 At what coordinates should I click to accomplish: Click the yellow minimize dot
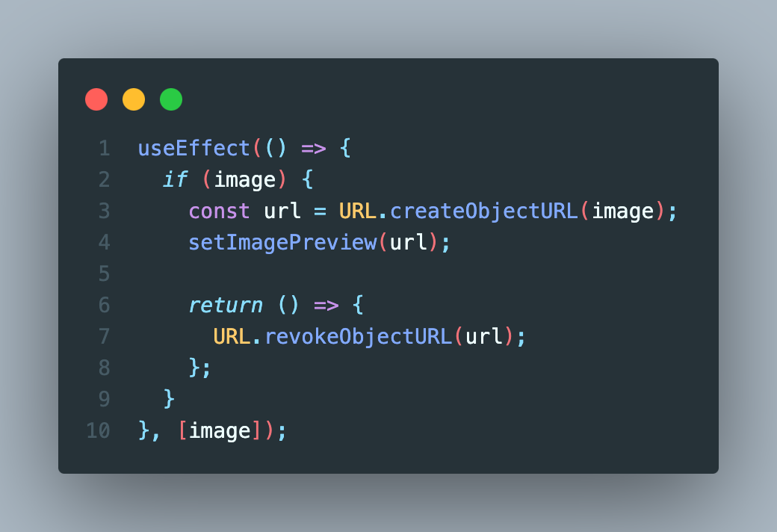click(x=134, y=99)
